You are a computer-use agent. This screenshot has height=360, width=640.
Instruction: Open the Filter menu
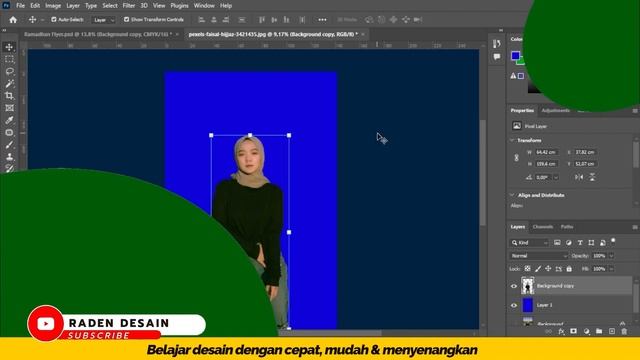pos(129,6)
